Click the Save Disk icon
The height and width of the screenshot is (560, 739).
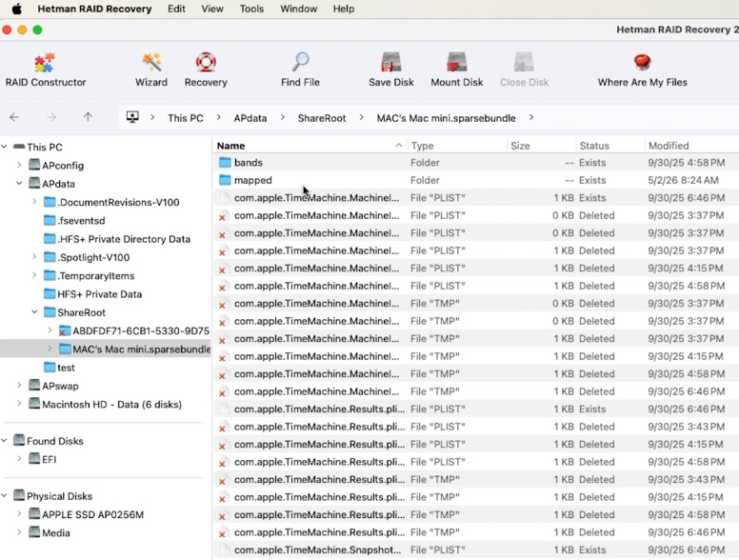point(391,62)
